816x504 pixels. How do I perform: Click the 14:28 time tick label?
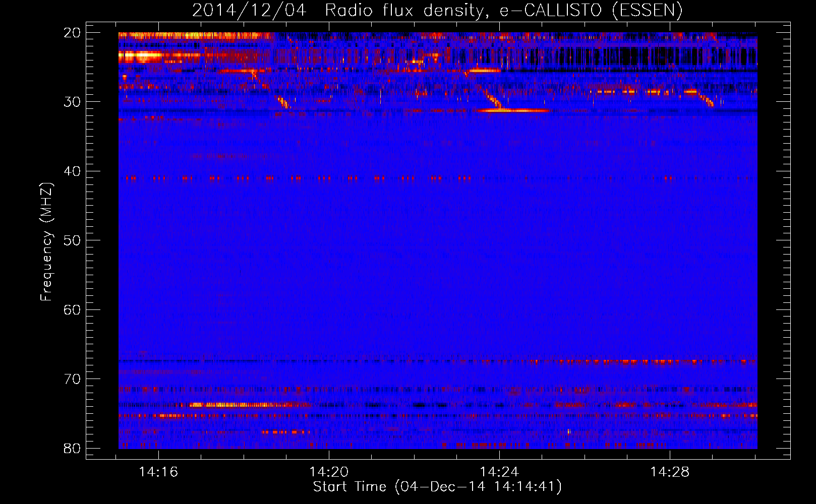pyautogui.click(x=670, y=472)
